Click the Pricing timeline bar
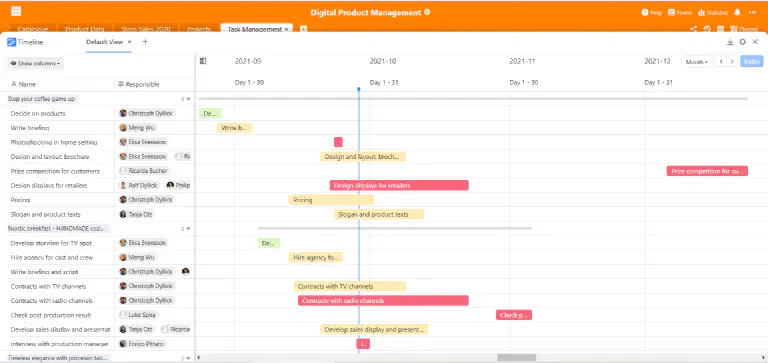 pos(331,200)
